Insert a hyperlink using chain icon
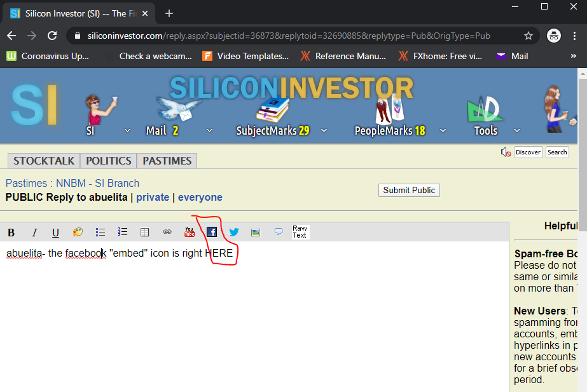Viewport: 587px width, 392px height. [x=167, y=233]
